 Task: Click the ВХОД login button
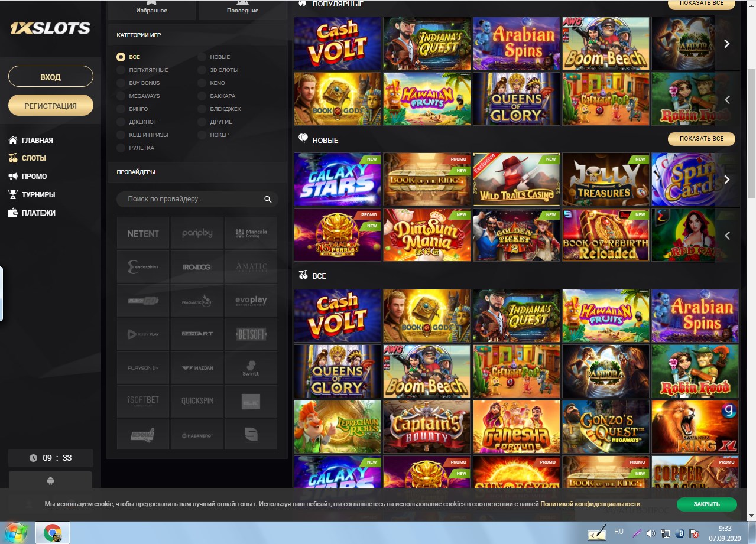(x=51, y=77)
